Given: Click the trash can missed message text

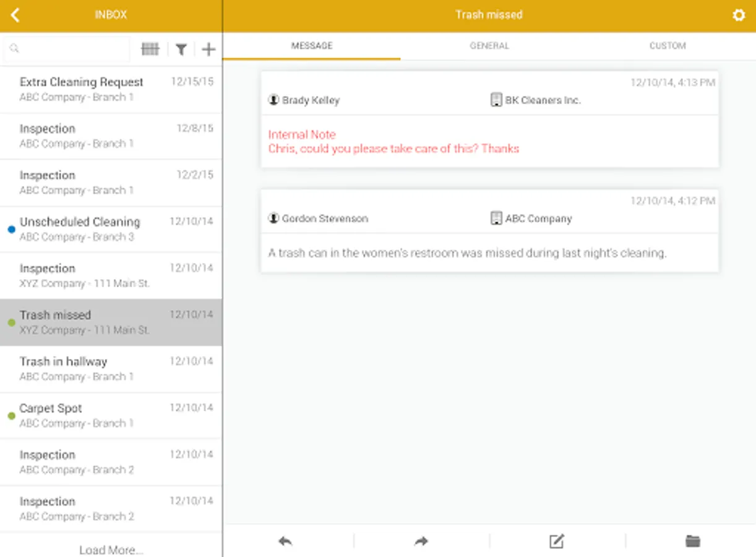Looking at the screenshot, I should point(467,253).
